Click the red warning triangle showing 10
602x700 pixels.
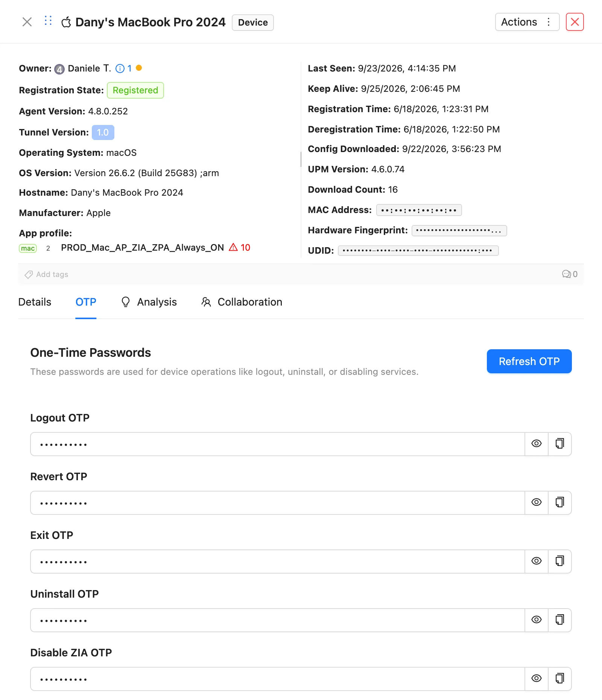coord(239,247)
